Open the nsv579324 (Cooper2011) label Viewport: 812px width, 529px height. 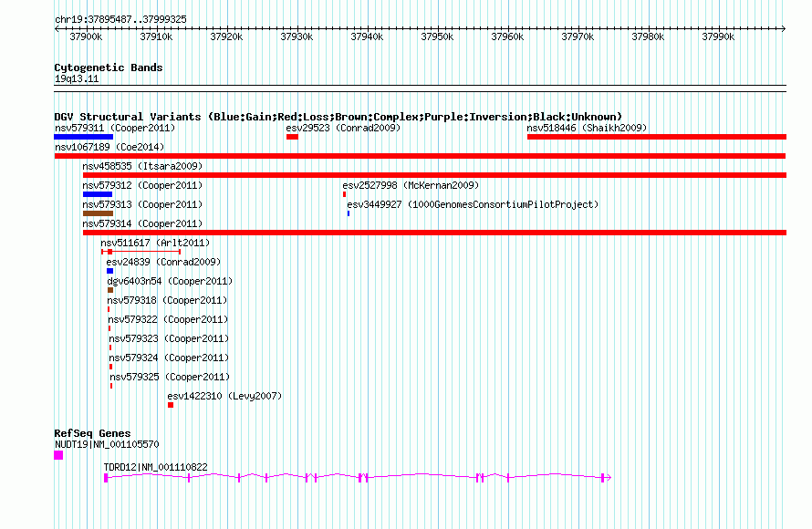click(169, 358)
